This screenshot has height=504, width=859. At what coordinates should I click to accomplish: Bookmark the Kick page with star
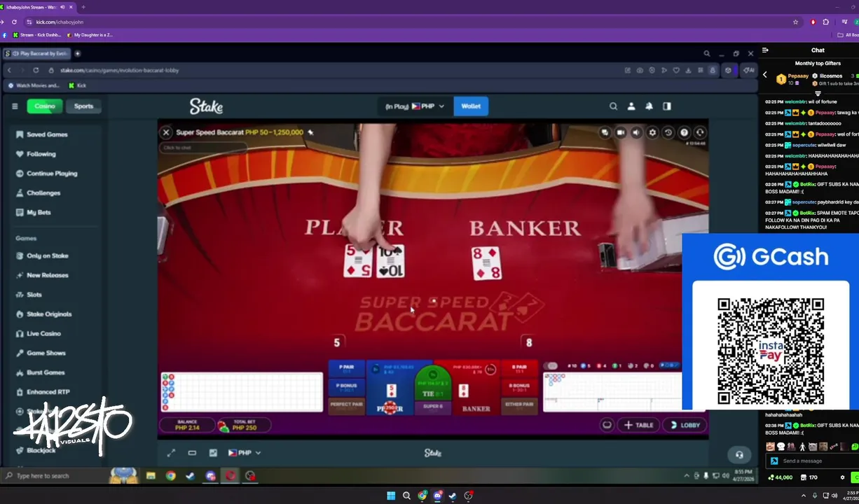tap(795, 22)
